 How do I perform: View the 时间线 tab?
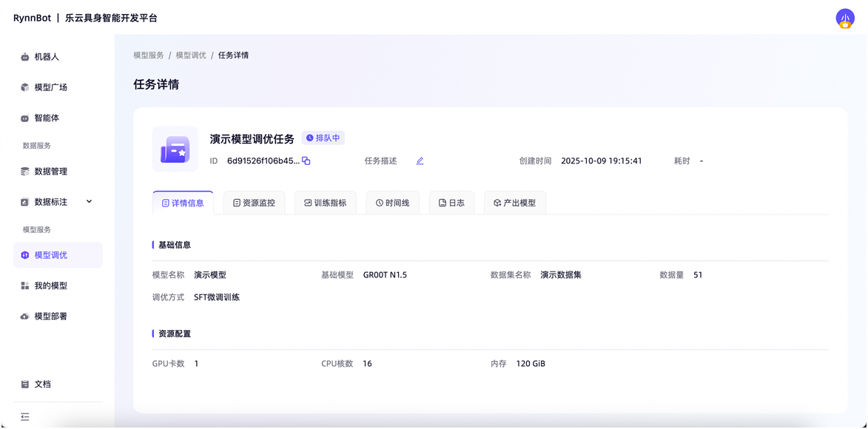[392, 203]
